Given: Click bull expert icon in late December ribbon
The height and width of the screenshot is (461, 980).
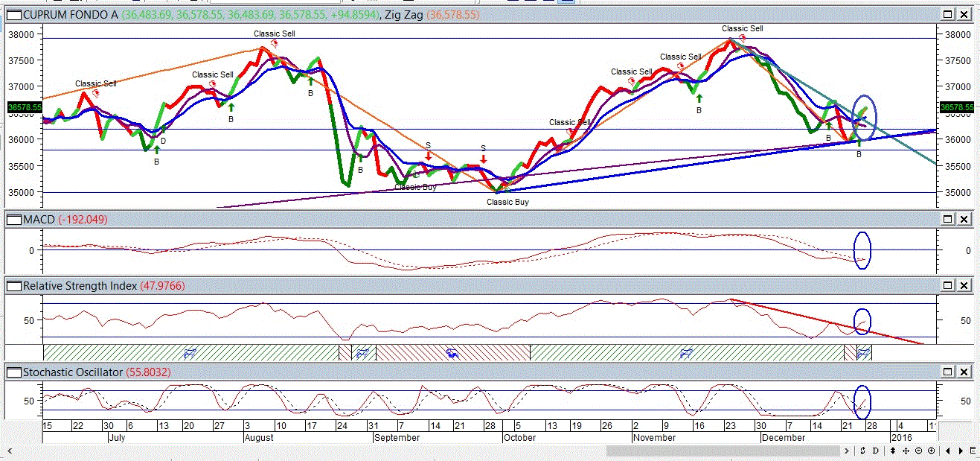Looking at the screenshot, I should [864, 353].
